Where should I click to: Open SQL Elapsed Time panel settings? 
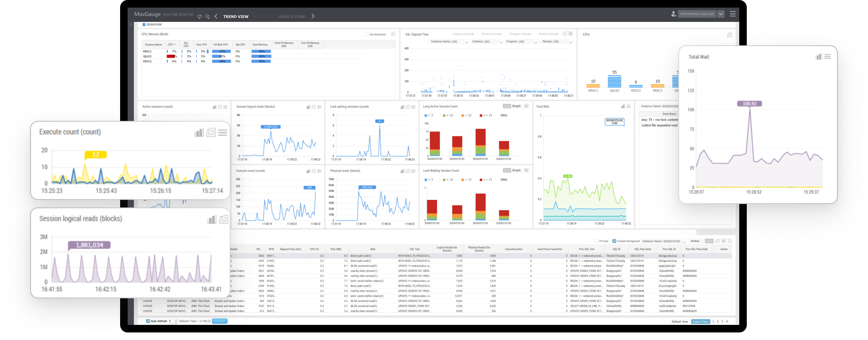coord(571,34)
